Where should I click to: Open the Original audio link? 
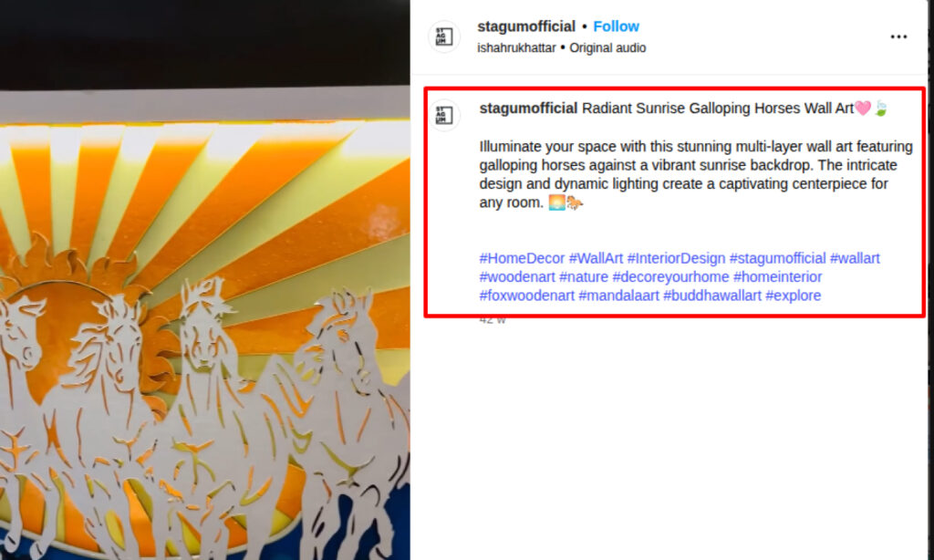click(x=607, y=47)
